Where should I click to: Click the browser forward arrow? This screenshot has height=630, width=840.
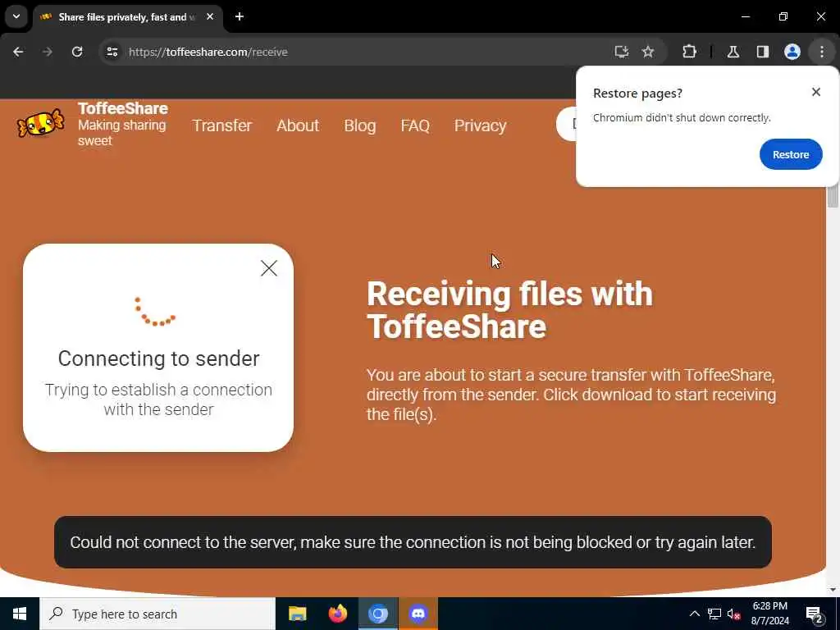[x=48, y=52]
